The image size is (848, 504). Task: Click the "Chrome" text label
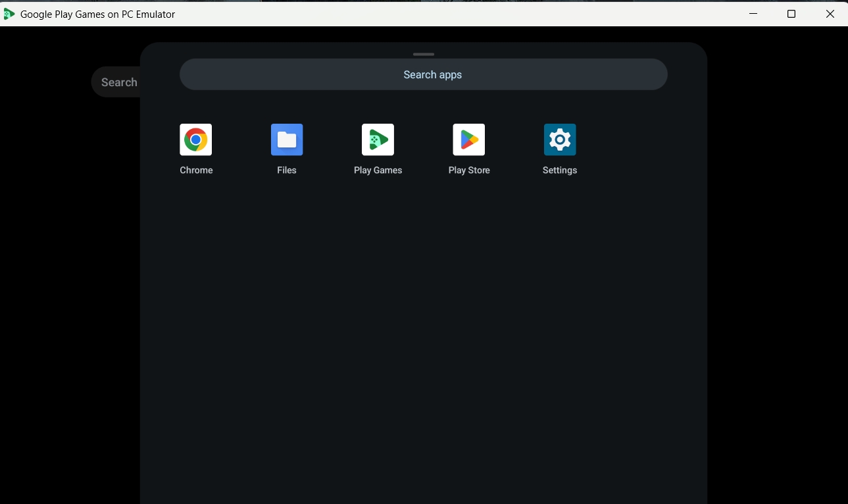click(196, 170)
